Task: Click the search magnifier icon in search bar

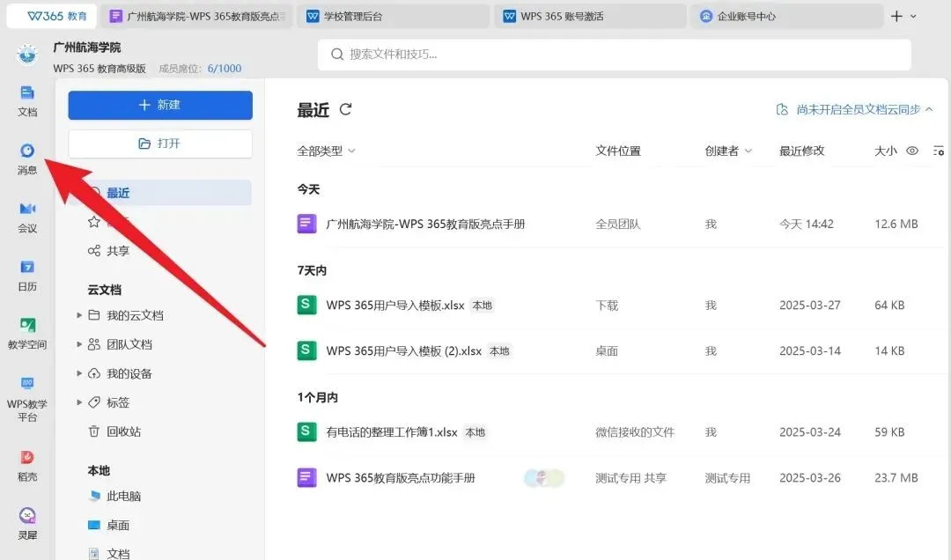Action: pyautogui.click(x=337, y=55)
